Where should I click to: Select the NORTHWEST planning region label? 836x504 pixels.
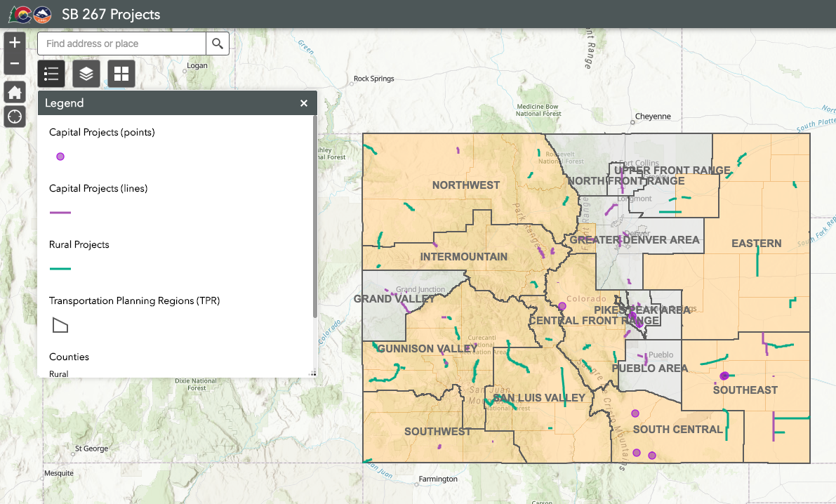466,185
